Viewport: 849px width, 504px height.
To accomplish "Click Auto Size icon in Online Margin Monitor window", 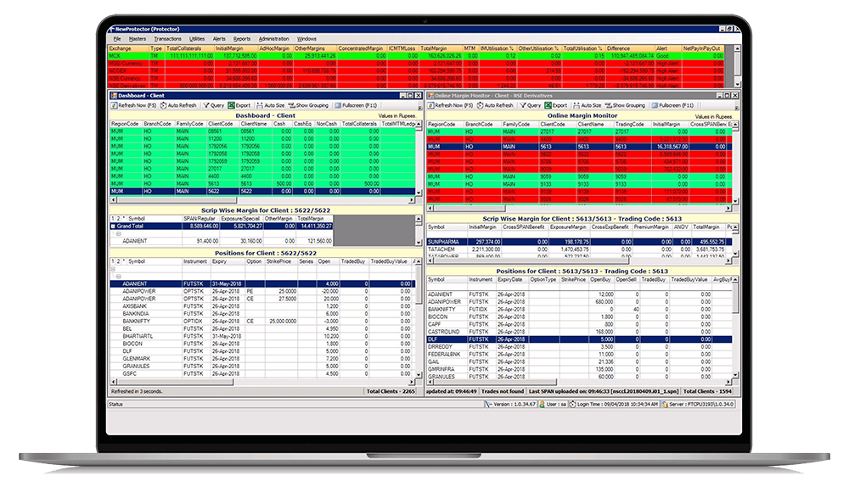I will 576,105.
